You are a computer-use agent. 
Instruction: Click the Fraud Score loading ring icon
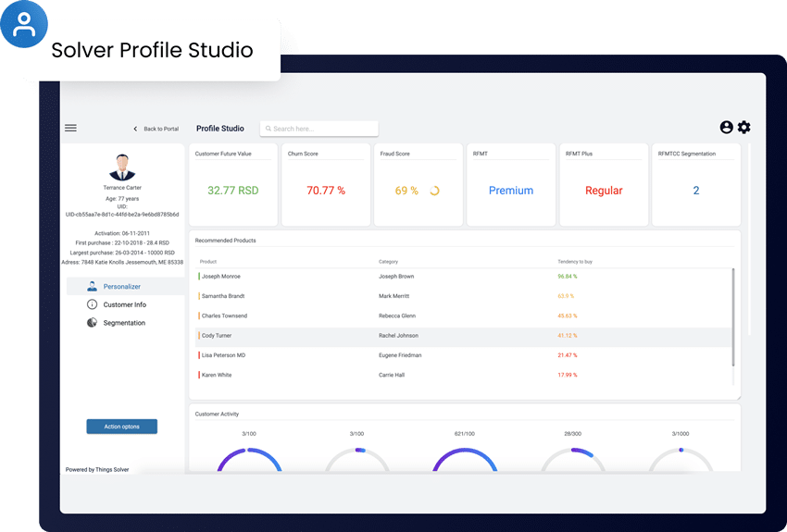tap(434, 191)
